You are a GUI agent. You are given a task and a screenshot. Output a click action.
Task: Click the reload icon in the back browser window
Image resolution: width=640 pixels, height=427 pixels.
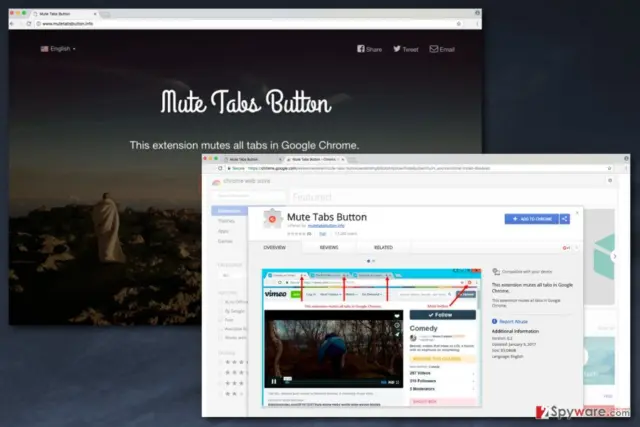pos(29,24)
